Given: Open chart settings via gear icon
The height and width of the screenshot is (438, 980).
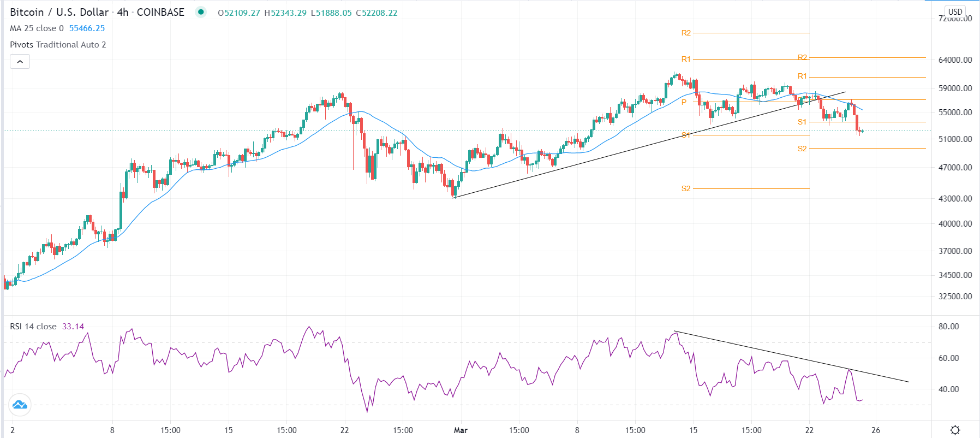Looking at the screenshot, I should click(955, 430).
